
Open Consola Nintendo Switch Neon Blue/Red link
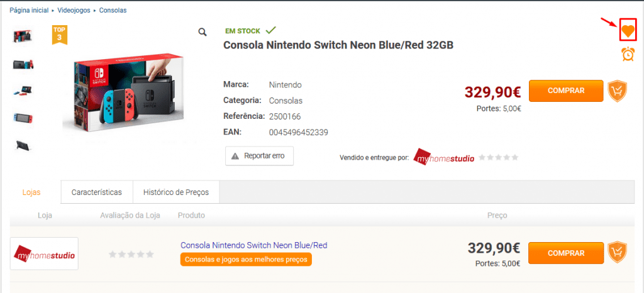pyautogui.click(x=254, y=245)
